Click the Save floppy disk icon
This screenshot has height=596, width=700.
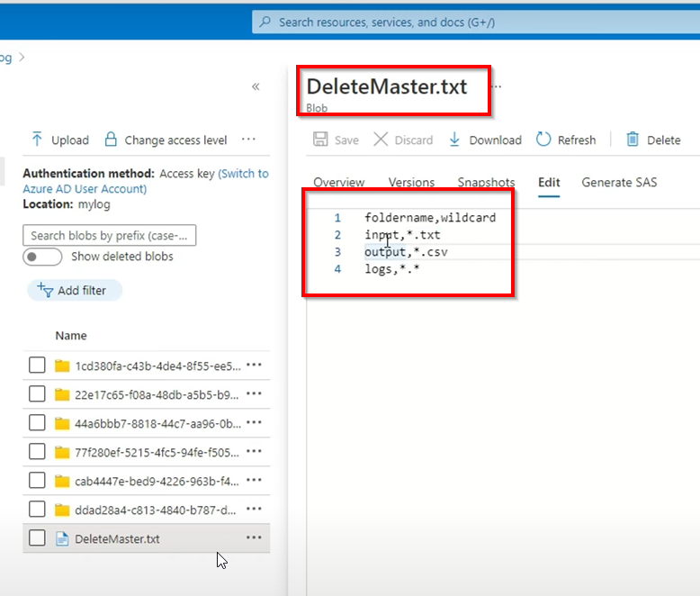(320, 139)
